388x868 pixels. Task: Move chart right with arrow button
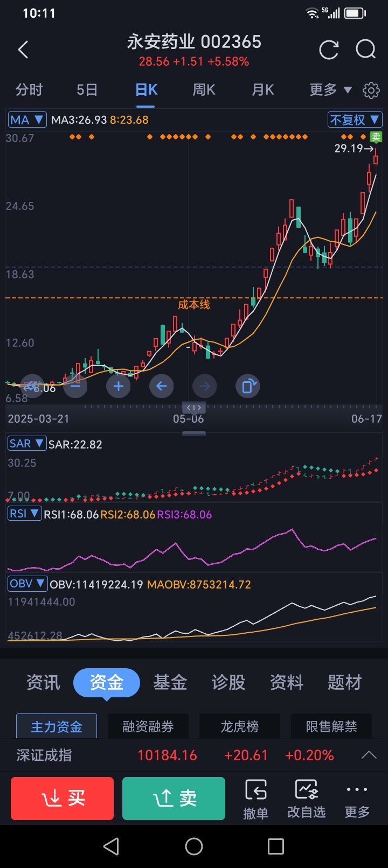205,386
